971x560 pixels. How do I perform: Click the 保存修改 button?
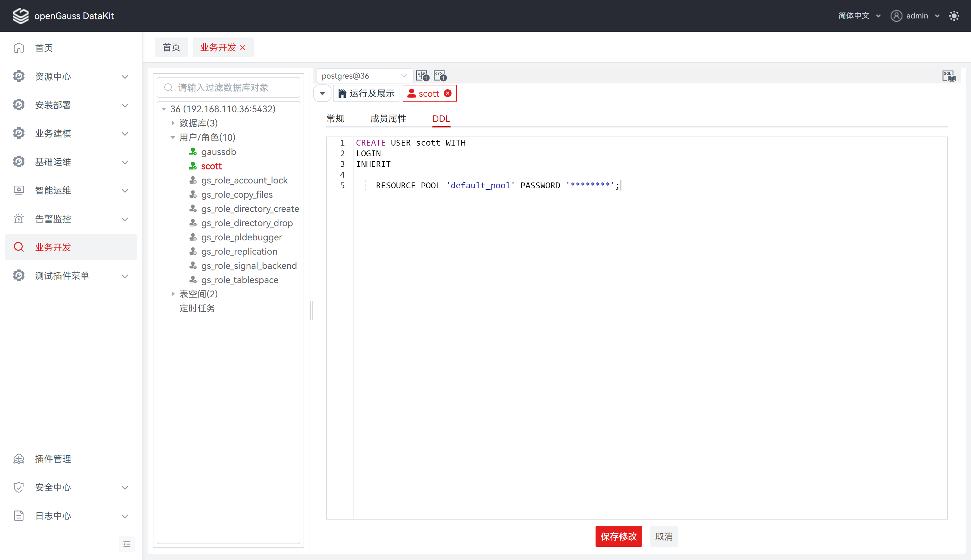click(x=618, y=536)
